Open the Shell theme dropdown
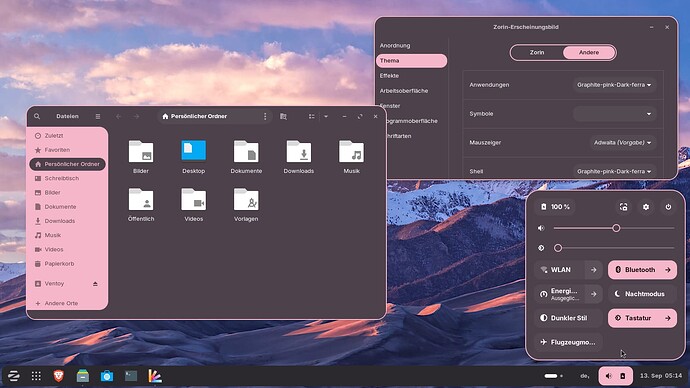The width and height of the screenshot is (690, 388). click(x=614, y=171)
